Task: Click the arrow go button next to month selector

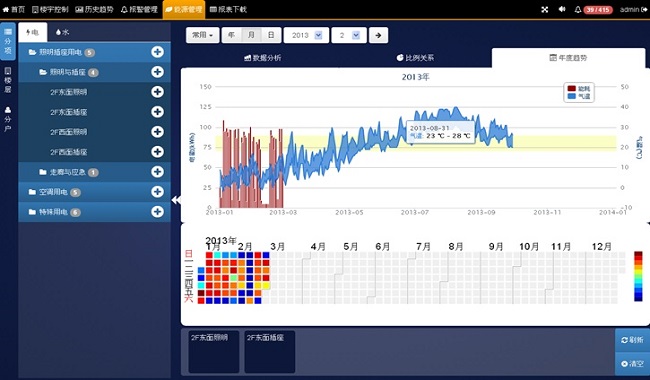Action: click(378, 35)
